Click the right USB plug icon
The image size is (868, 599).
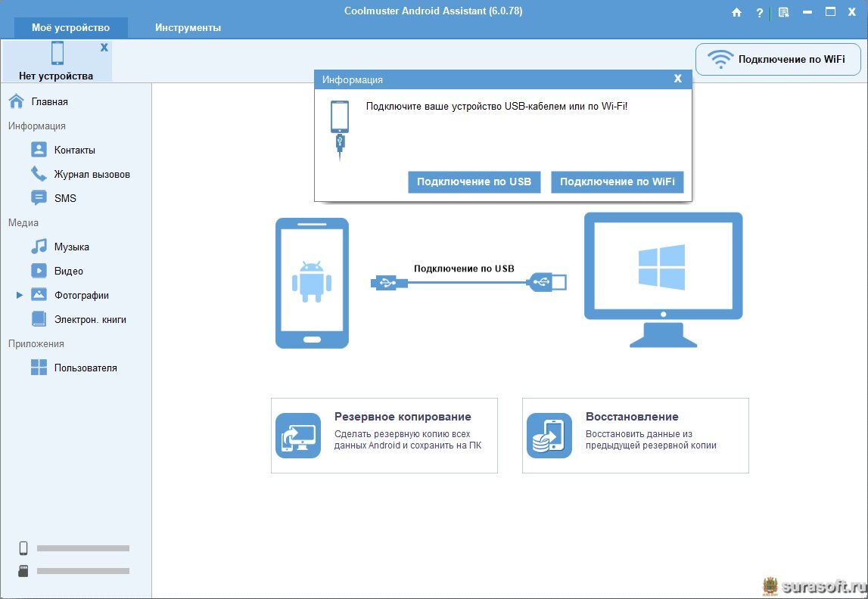(547, 282)
